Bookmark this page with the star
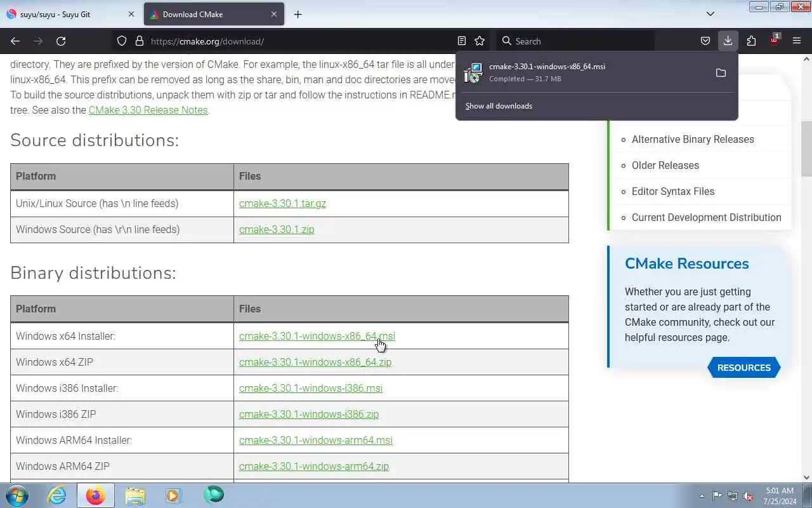 point(480,41)
